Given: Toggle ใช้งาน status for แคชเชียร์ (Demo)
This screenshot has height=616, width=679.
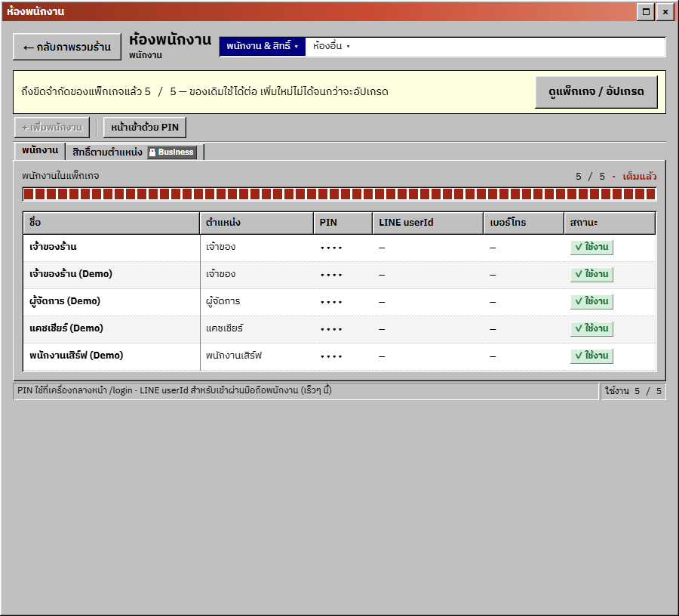Looking at the screenshot, I should click(591, 329).
